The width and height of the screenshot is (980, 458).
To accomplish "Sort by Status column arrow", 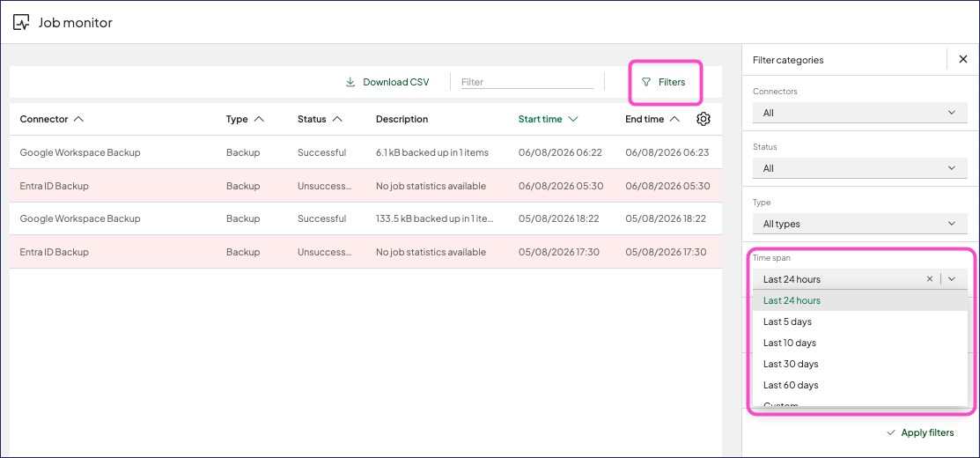I will coord(337,119).
